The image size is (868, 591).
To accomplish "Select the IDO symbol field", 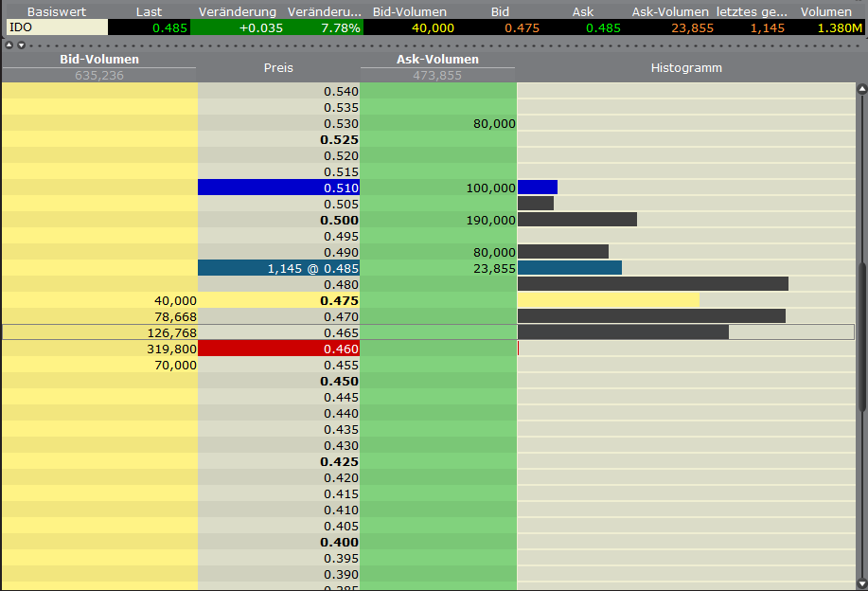I will 52,27.
